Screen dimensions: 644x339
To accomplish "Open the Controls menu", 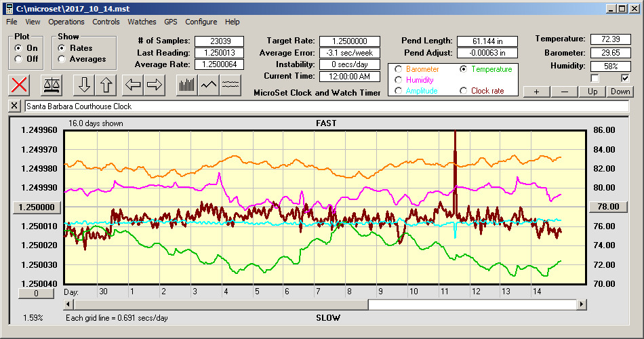I will click(106, 22).
